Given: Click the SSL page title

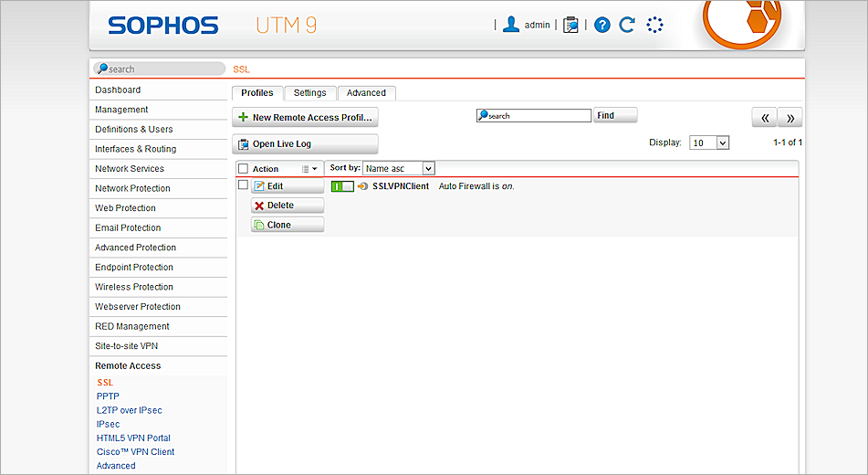Looking at the screenshot, I should 241,69.
